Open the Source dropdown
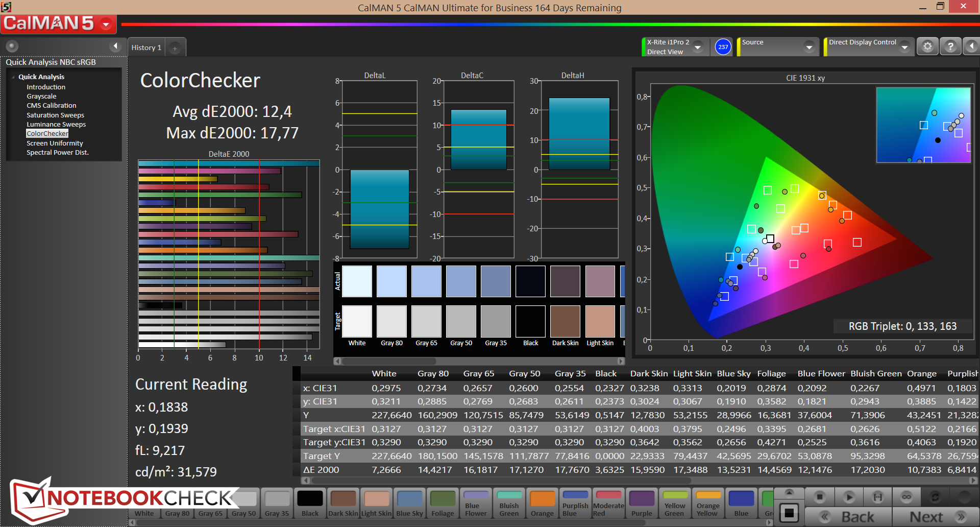This screenshot has width=980, height=527. [808, 47]
